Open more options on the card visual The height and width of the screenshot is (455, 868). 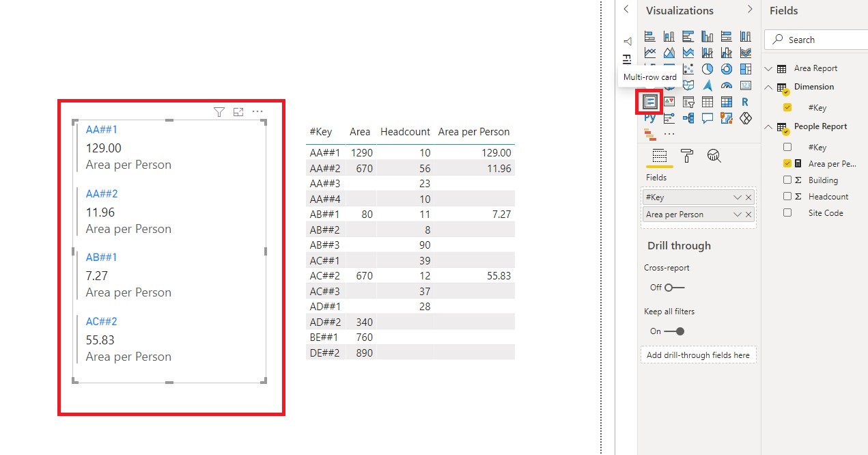257,112
